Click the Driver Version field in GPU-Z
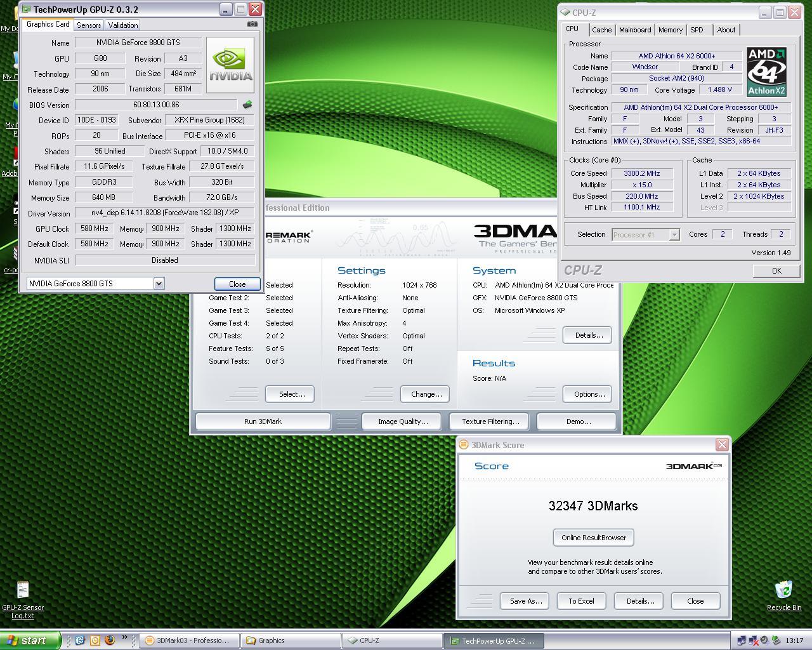812x650 pixels. pyautogui.click(x=165, y=213)
